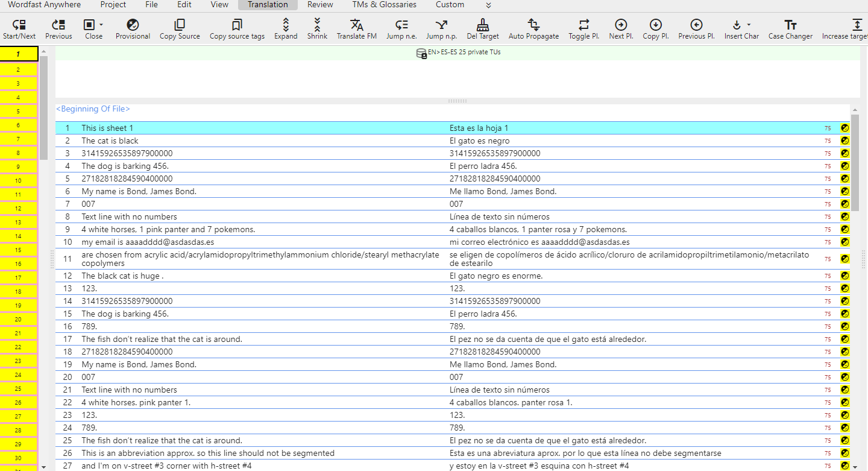Click target 'El gato negro es enorme.'

tap(496, 276)
